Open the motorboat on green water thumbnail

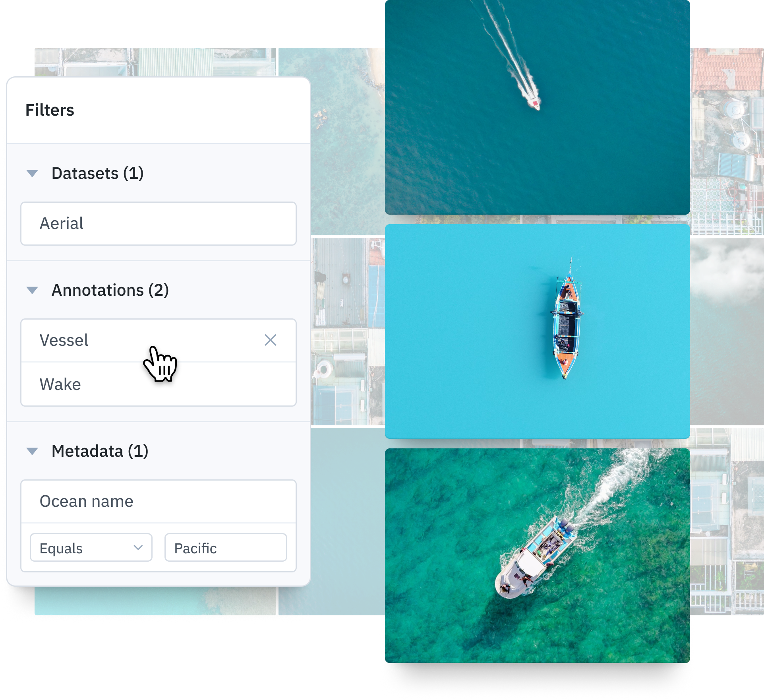(537, 556)
